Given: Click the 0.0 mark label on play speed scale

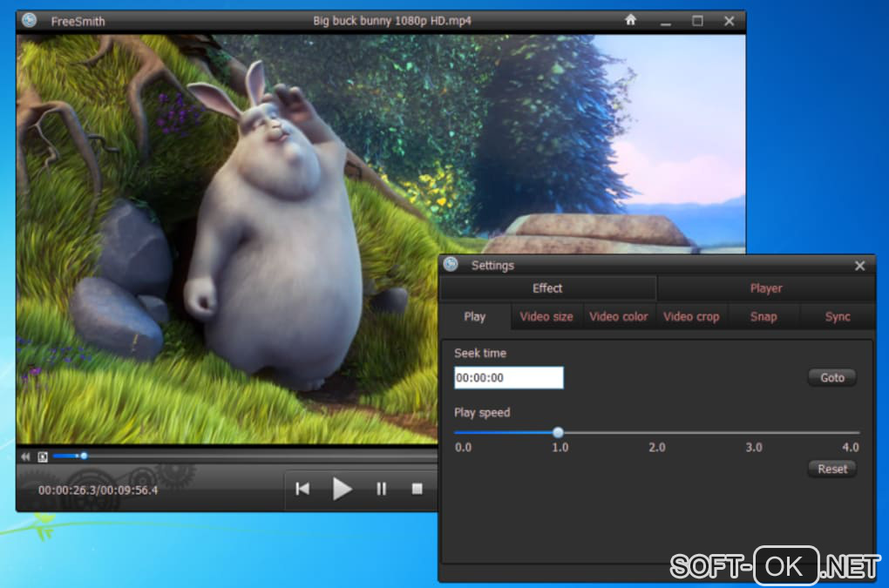Looking at the screenshot, I should tap(463, 448).
